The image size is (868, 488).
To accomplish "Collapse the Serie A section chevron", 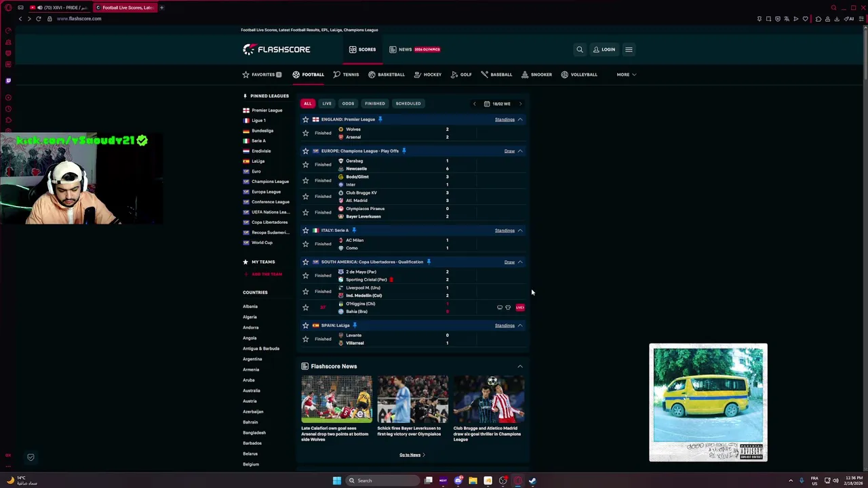I will click(x=520, y=230).
